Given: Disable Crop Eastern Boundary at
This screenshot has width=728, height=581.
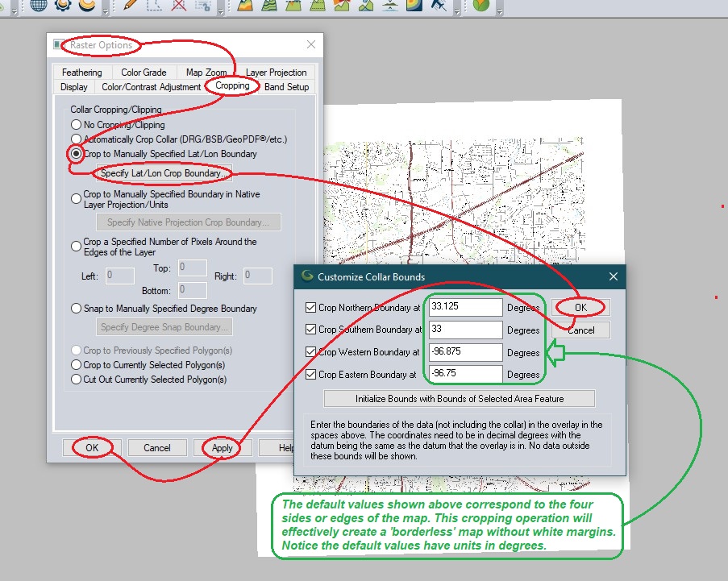Looking at the screenshot, I should 310,374.
